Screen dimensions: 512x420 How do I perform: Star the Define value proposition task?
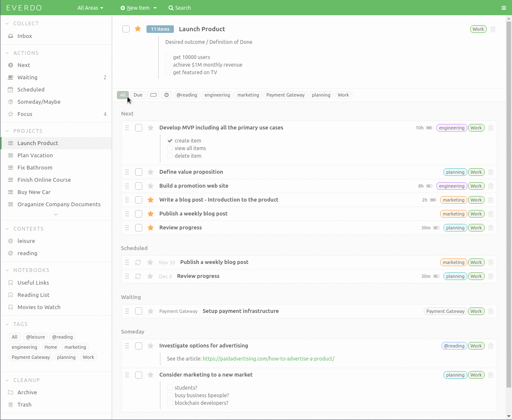click(150, 172)
